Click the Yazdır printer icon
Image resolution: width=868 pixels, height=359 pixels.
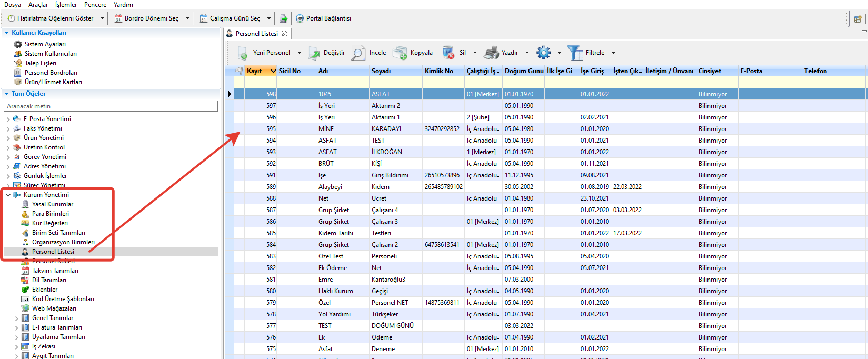point(491,53)
